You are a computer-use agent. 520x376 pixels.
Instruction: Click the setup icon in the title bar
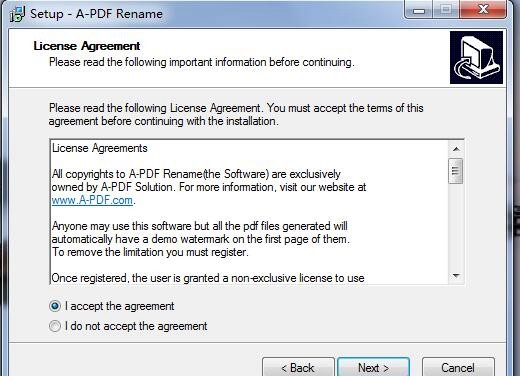17,14
